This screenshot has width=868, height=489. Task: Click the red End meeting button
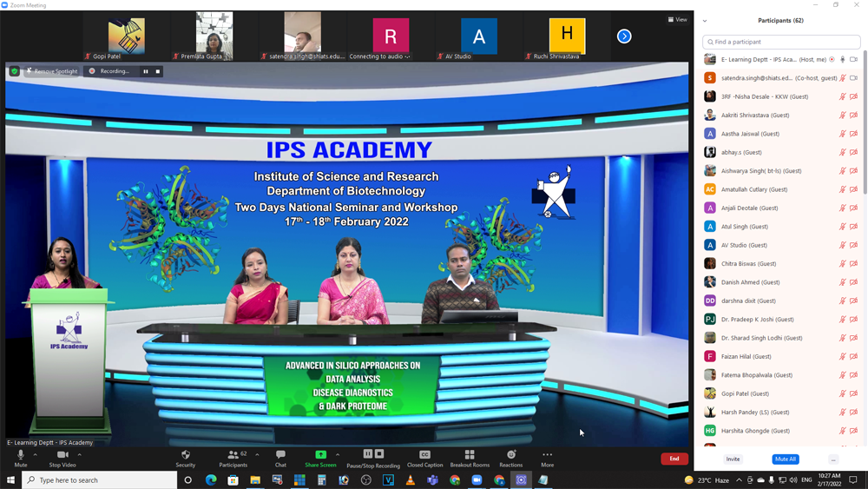(674, 459)
